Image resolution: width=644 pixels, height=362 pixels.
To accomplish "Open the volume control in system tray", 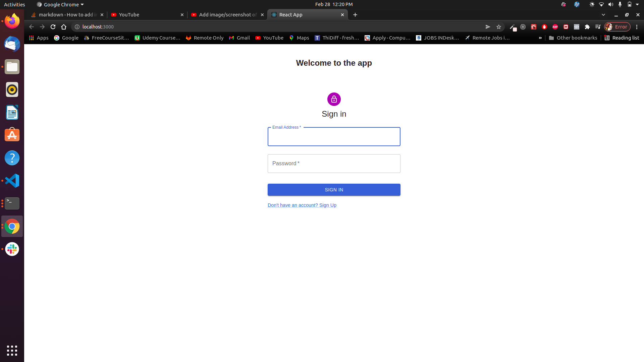I will [610, 4].
